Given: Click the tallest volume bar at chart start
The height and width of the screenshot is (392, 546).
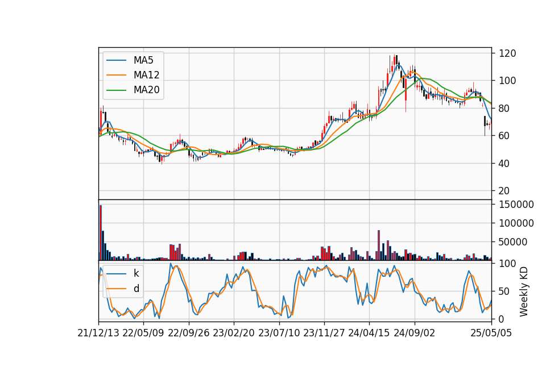Looking at the screenshot, I should [x=100, y=233].
